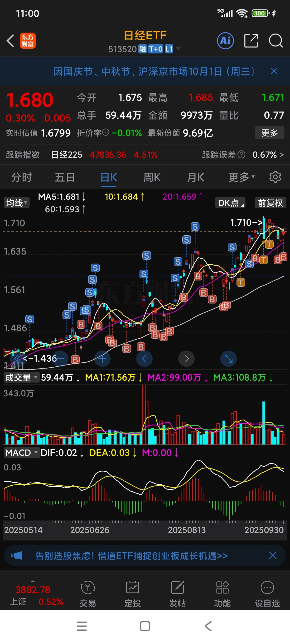Tap the 金额 9973万 value
This screenshot has width=290, height=644.
click(x=180, y=115)
